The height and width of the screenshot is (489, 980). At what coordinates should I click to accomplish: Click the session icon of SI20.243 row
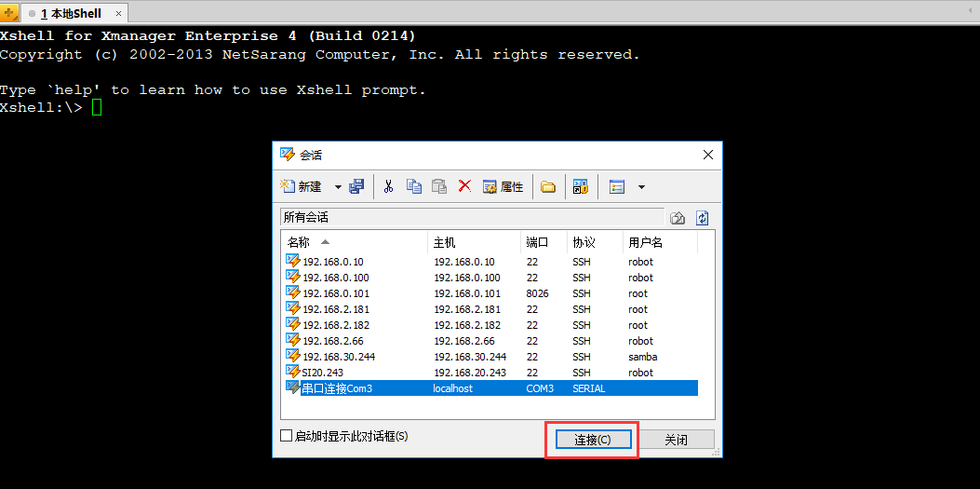[x=292, y=372]
